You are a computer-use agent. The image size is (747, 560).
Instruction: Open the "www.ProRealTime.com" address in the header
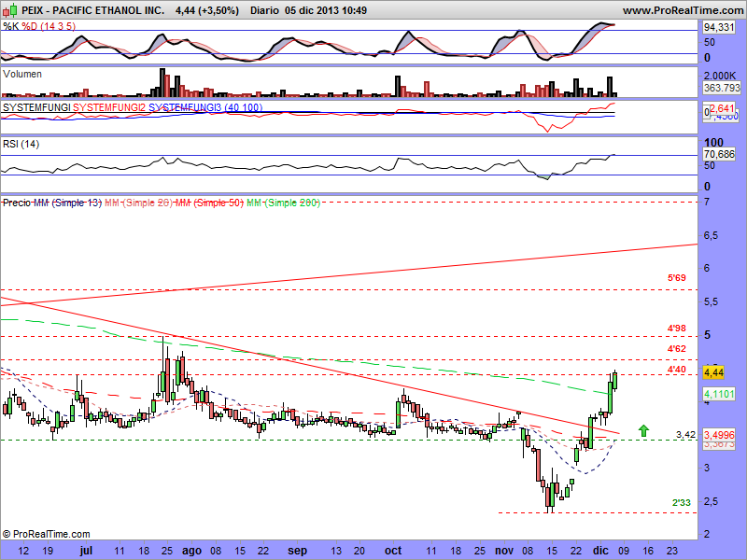coord(683,10)
